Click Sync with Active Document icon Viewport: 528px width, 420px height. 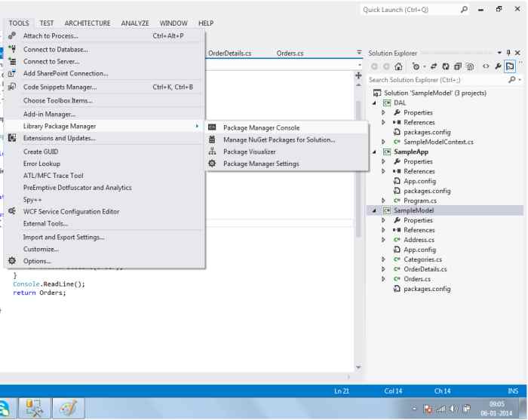(x=434, y=66)
